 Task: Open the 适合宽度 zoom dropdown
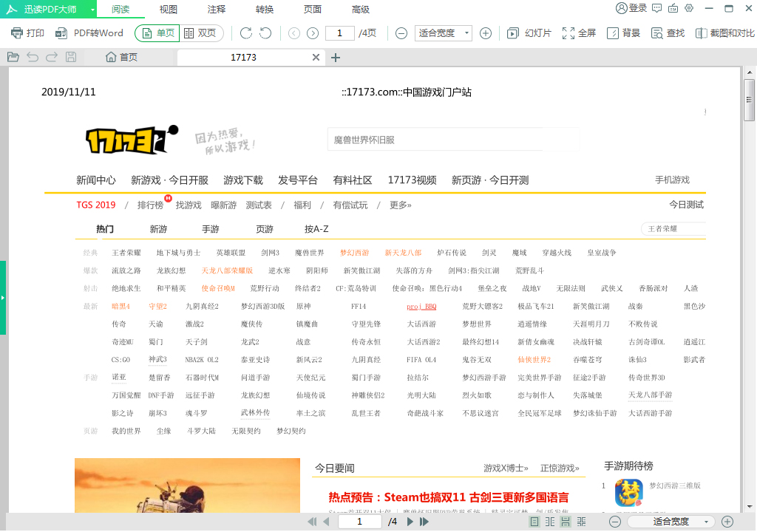442,33
